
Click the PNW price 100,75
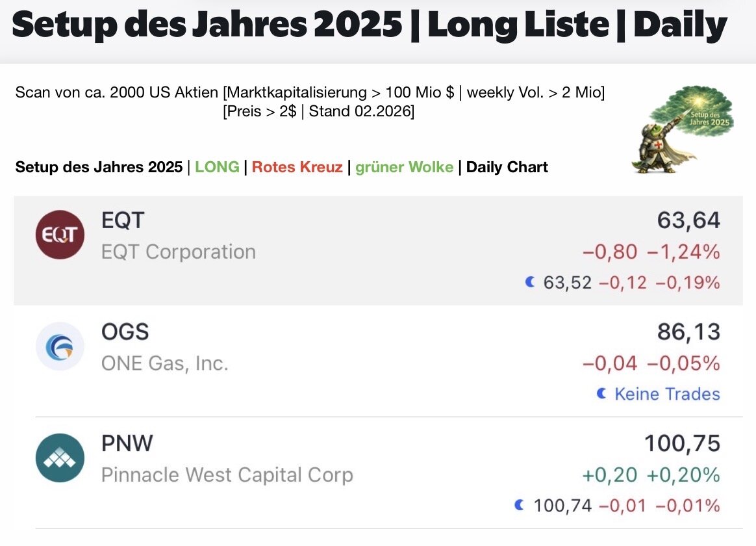[682, 444]
